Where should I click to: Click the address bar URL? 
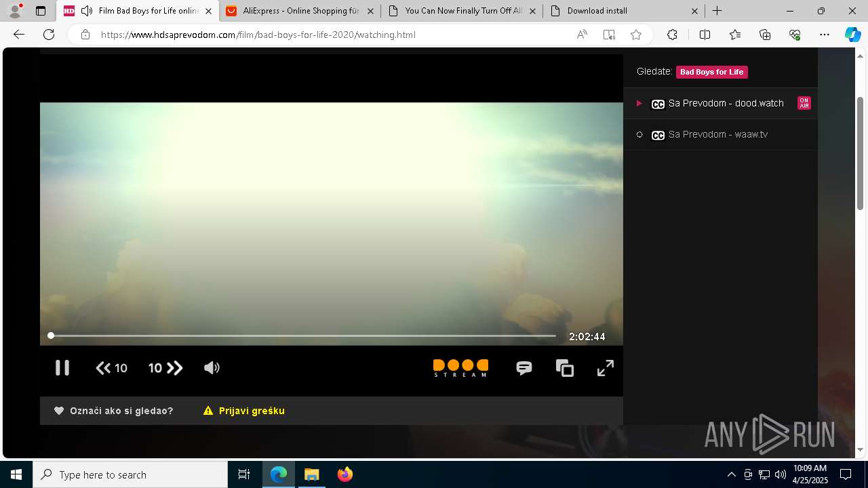258,35
